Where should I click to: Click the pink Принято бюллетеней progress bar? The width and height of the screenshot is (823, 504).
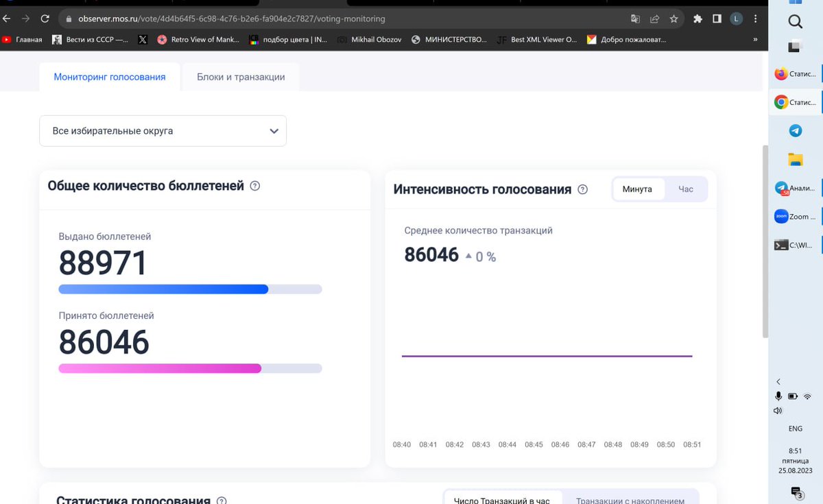click(190, 368)
